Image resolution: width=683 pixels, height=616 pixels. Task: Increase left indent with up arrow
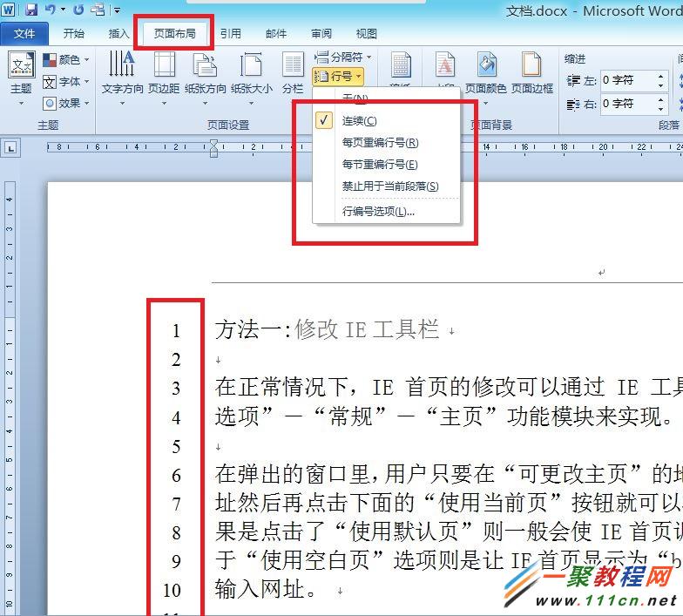[x=661, y=76]
